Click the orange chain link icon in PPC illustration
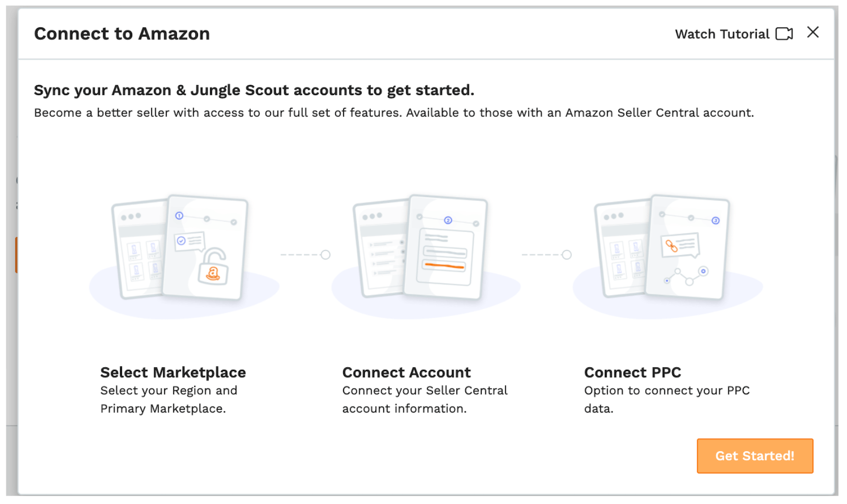Viewport: 847px width, 504px height. click(671, 246)
